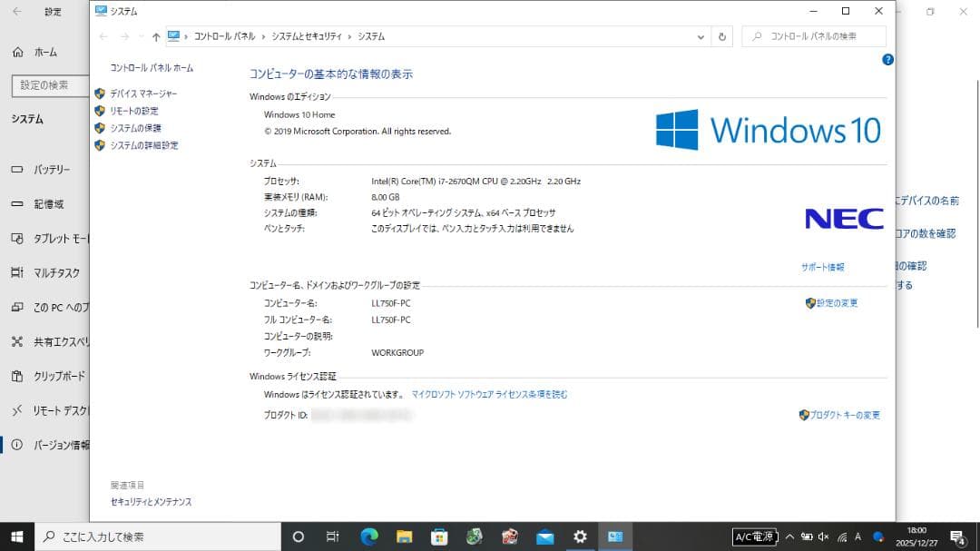Select クリップボード in Settings sidebar
980x551 pixels.
point(59,376)
